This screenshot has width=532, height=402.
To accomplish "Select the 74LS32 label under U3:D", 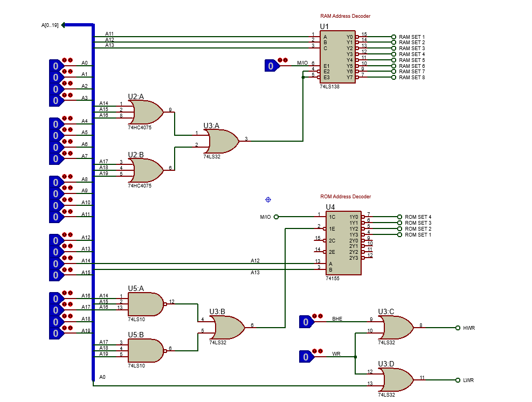I will (386, 394).
